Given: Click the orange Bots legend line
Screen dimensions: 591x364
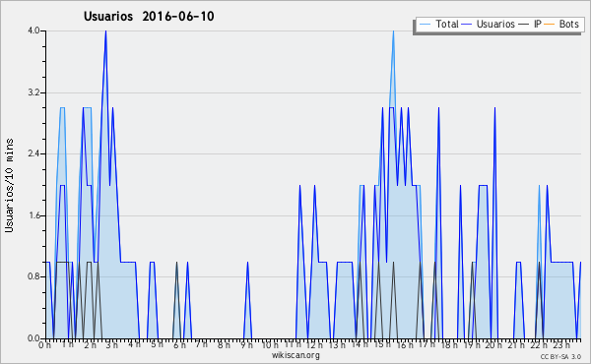Looking at the screenshot, I should 550,25.
